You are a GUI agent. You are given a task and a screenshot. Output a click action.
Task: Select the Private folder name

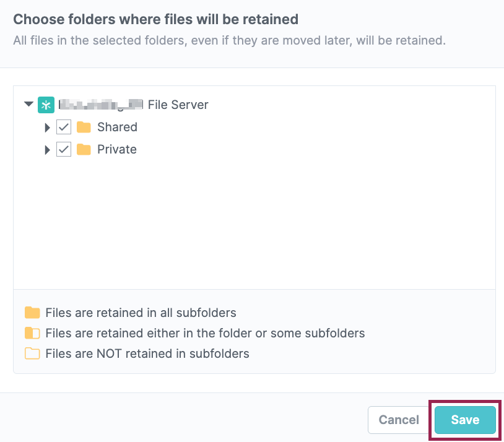(117, 149)
